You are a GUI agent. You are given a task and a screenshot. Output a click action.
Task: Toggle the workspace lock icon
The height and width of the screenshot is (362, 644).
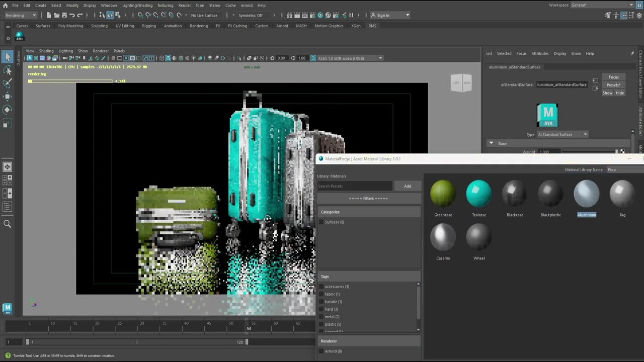click(x=639, y=5)
